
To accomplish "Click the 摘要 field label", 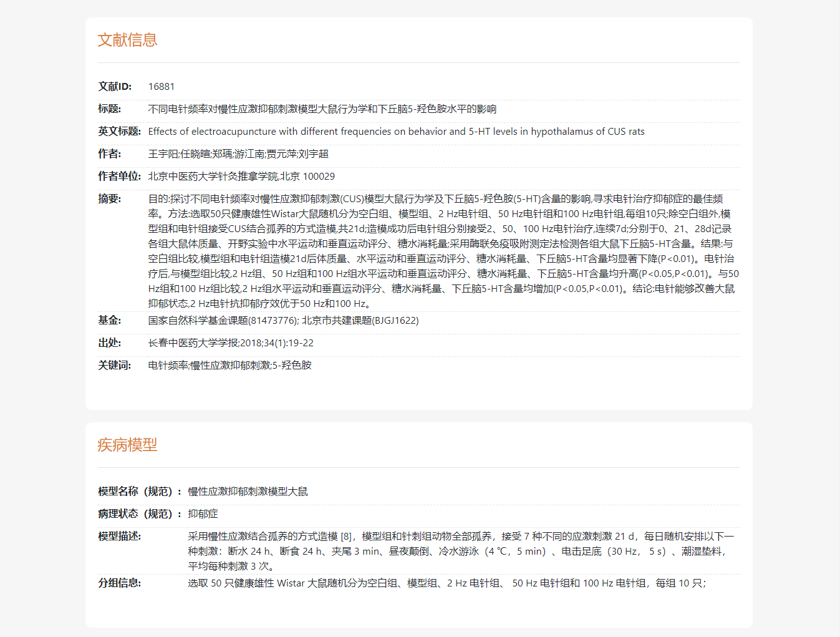I will point(110,199).
